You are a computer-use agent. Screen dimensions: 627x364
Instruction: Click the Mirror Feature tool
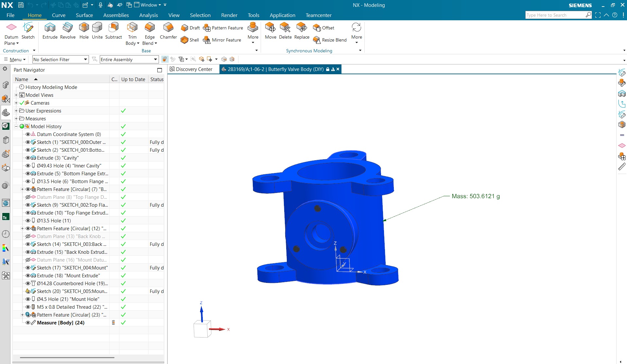(222, 40)
